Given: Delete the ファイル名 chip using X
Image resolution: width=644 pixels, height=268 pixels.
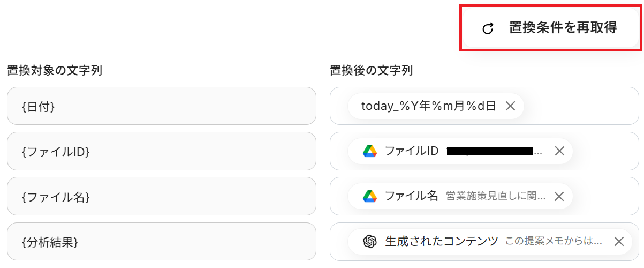Looking at the screenshot, I should point(559,196).
